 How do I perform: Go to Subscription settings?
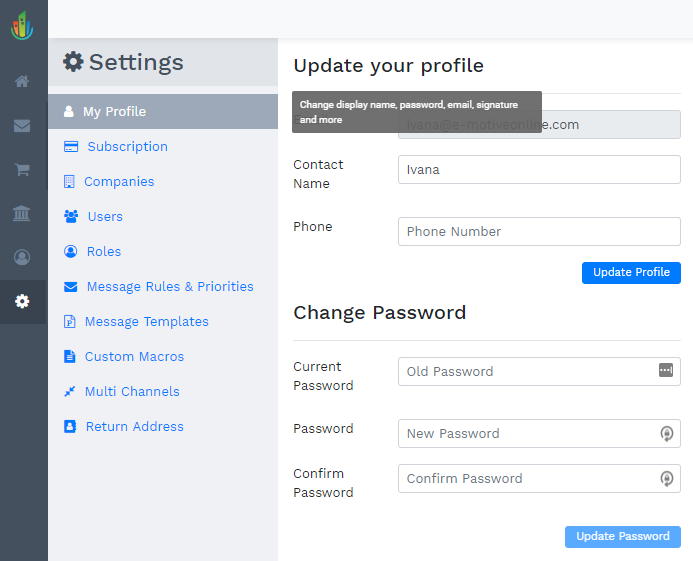(127, 147)
